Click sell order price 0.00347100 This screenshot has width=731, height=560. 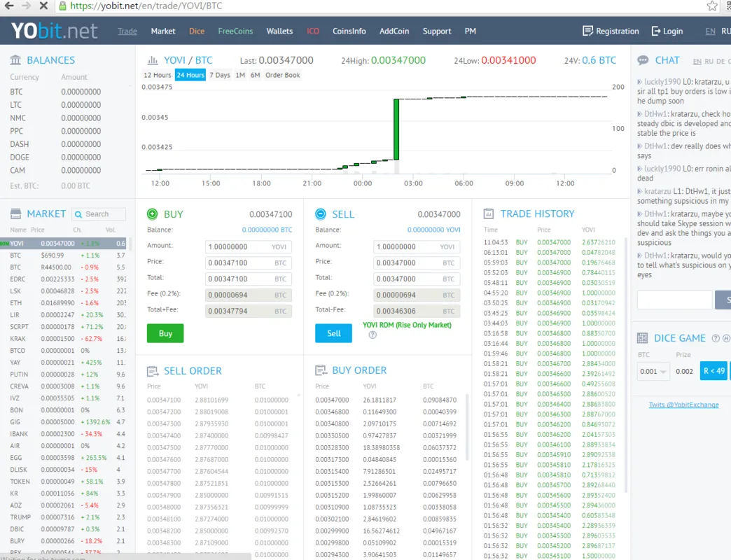(x=164, y=400)
